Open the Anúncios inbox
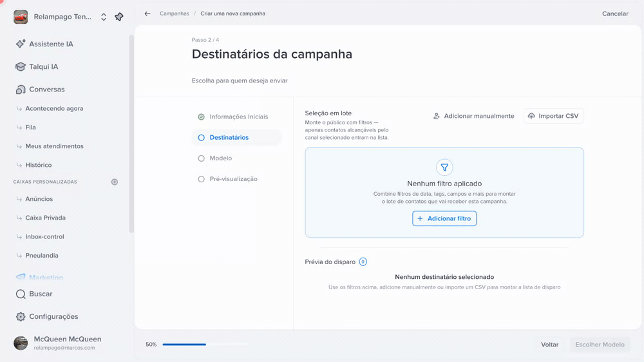 (39, 199)
